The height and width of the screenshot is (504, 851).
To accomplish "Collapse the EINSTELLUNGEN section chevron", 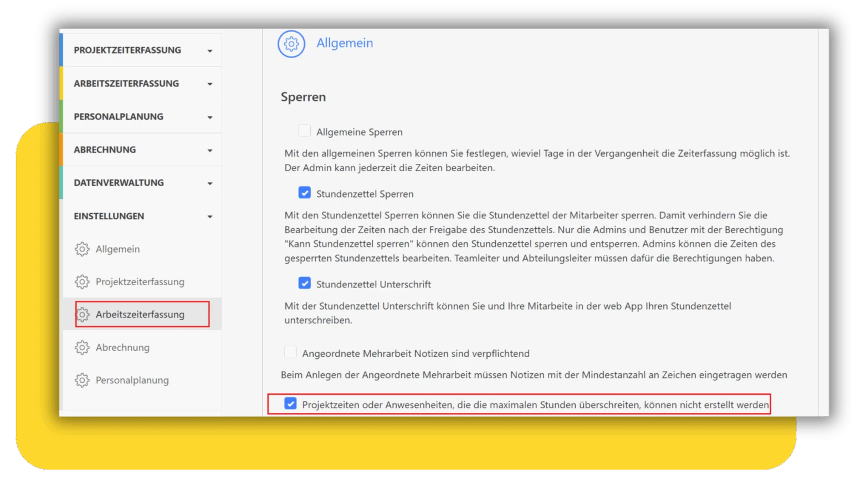I will [x=209, y=217].
